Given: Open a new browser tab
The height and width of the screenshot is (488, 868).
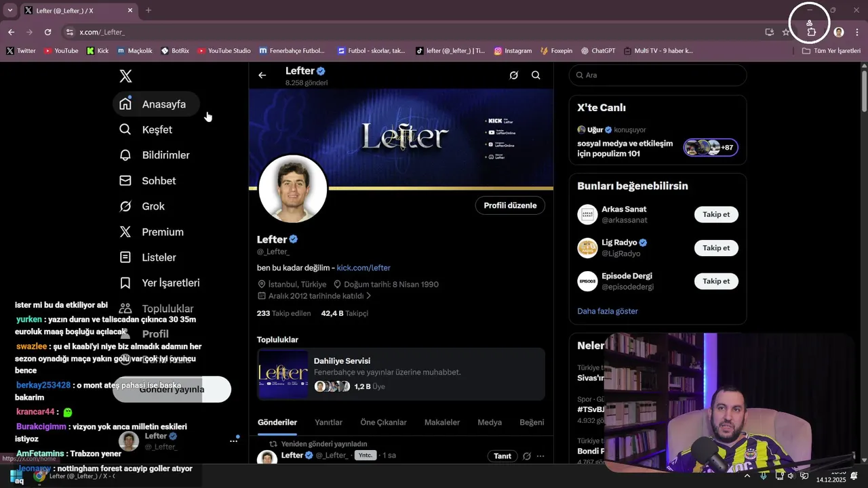Looking at the screenshot, I should coord(149,10).
